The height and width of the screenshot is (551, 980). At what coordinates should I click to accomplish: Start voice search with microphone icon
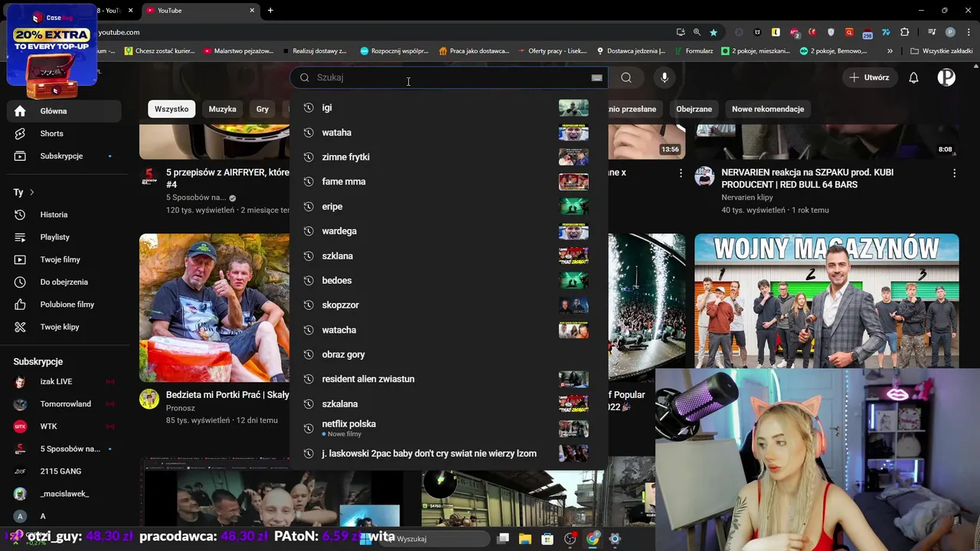(665, 77)
